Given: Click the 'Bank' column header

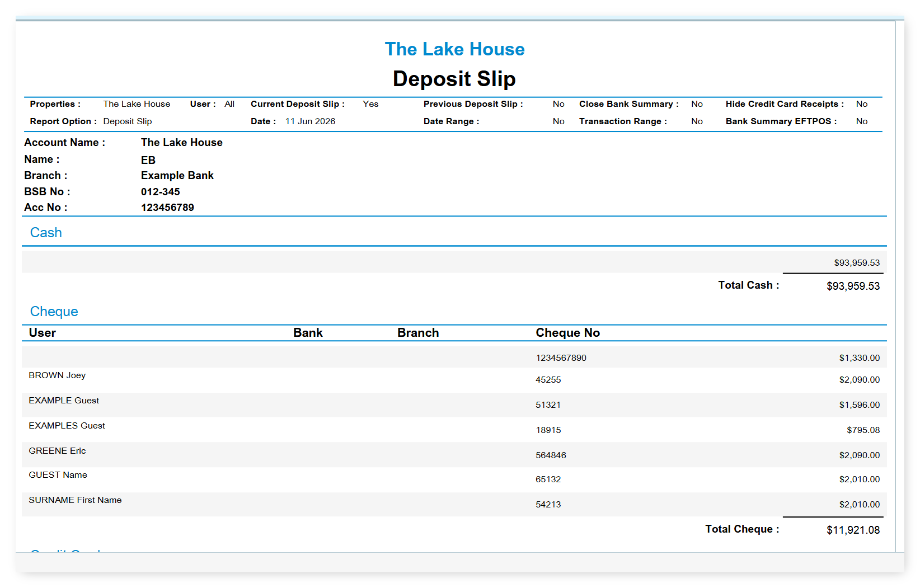Looking at the screenshot, I should (308, 333).
